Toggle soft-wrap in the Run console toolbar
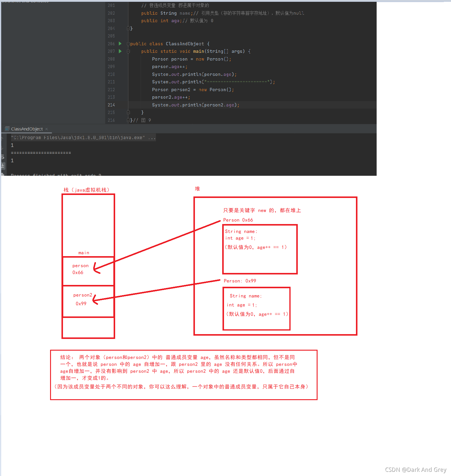 pyautogui.click(x=3, y=157)
